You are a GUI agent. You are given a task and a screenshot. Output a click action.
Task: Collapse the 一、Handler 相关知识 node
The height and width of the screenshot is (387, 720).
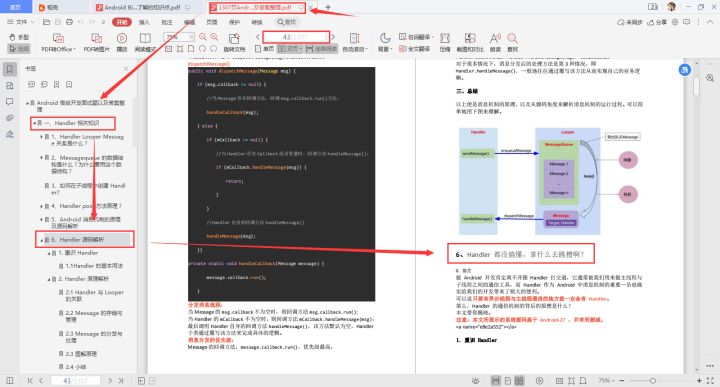pos(34,123)
